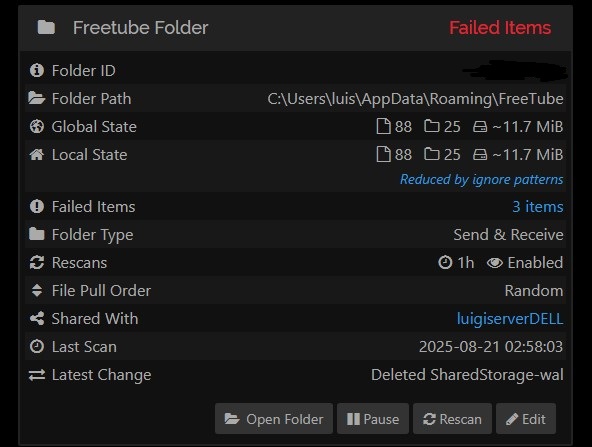Pause the Freetube folder syncing
The width and height of the screenshot is (592, 447).
click(373, 419)
